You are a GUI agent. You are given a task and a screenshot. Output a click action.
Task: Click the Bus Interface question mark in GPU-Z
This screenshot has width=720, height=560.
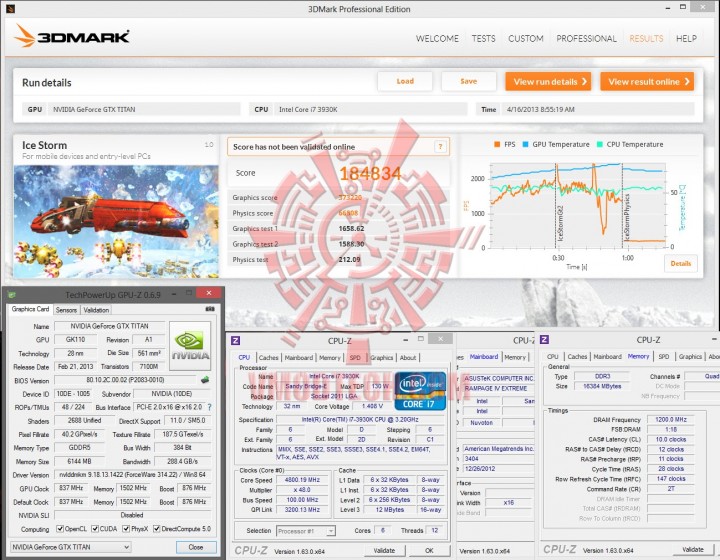click(x=209, y=407)
